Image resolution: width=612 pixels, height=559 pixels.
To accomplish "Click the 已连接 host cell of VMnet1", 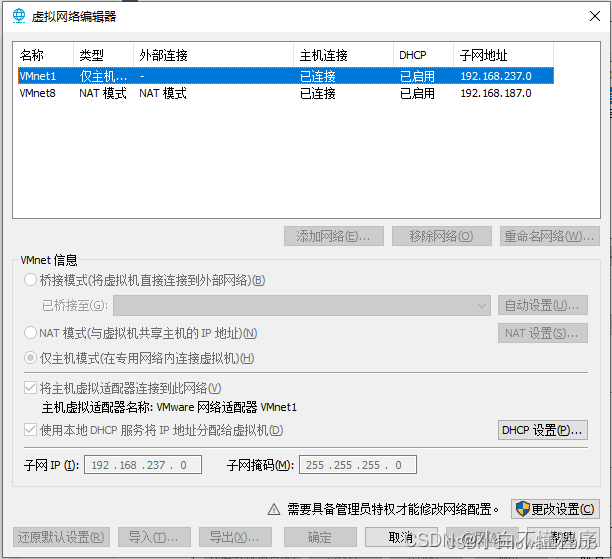I will 318,76.
